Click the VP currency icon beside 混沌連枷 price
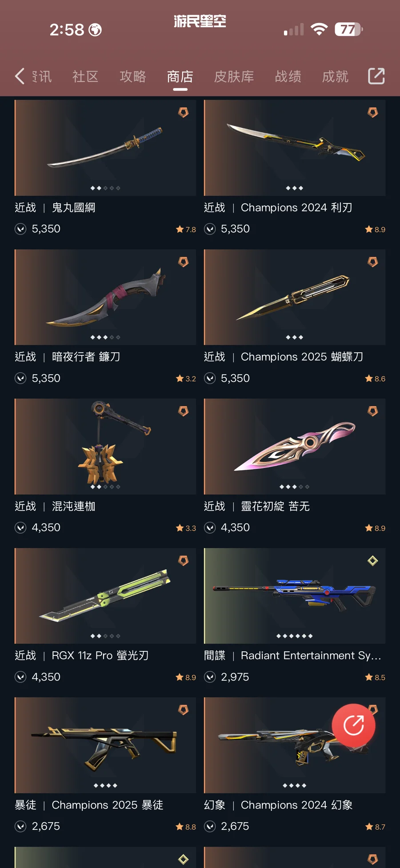Screen dimensions: 400x868 tap(20, 527)
